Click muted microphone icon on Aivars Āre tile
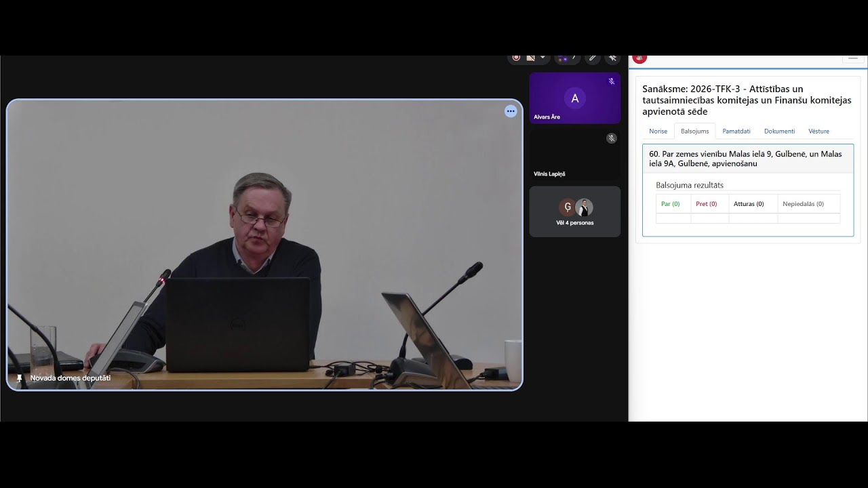The height and width of the screenshot is (488, 868). pyautogui.click(x=611, y=81)
